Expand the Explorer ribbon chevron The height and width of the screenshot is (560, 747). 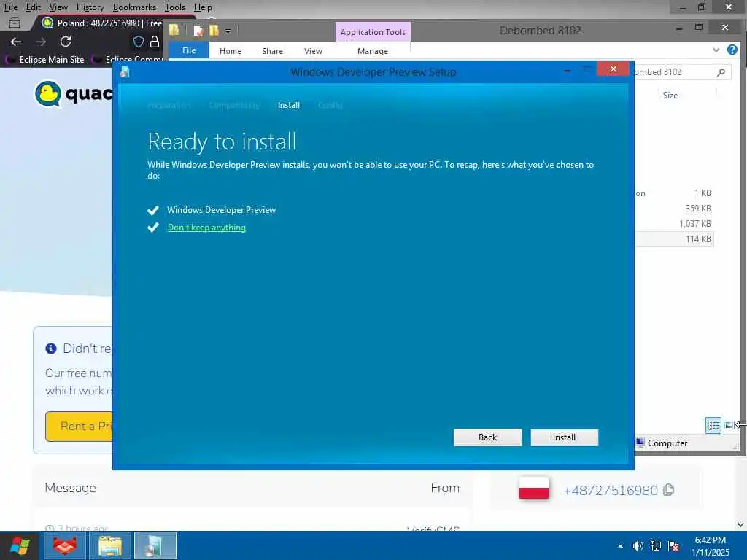coord(716,50)
